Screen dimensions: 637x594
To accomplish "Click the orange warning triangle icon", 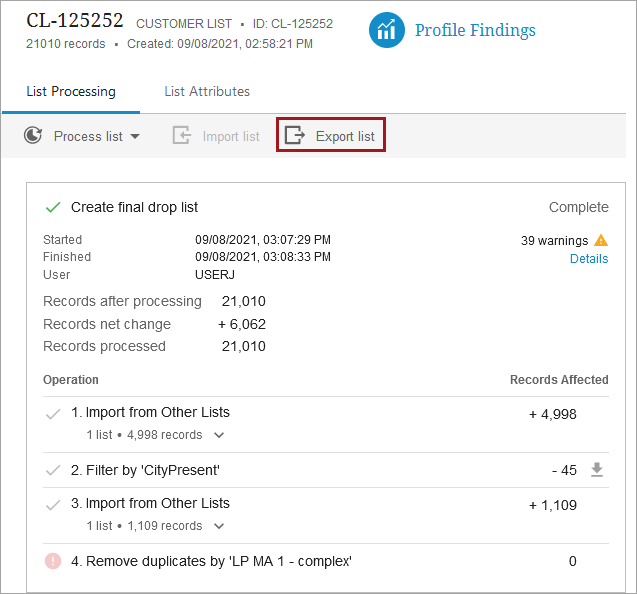I will coord(601,240).
